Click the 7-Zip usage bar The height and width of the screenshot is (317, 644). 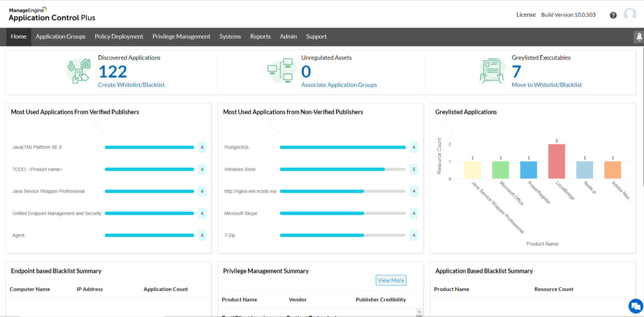[x=343, y=235]
